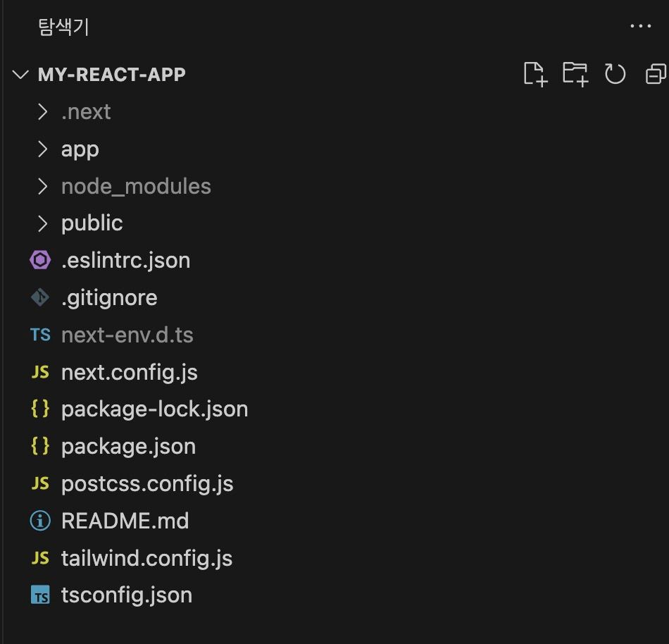Viewport: 669px width, 644px height.
Task: Click the braces icon beside package.json
Action: 41,446
